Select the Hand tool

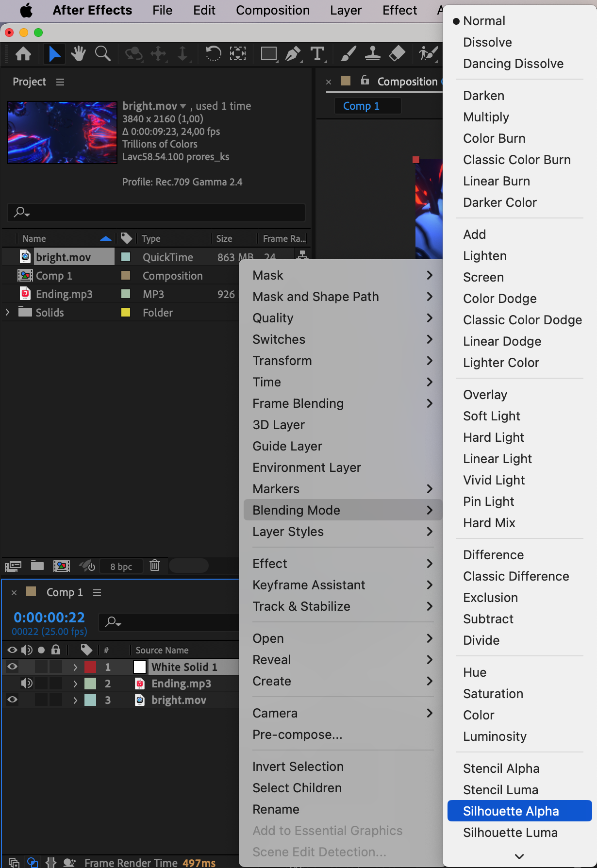(x=78, y=53)
